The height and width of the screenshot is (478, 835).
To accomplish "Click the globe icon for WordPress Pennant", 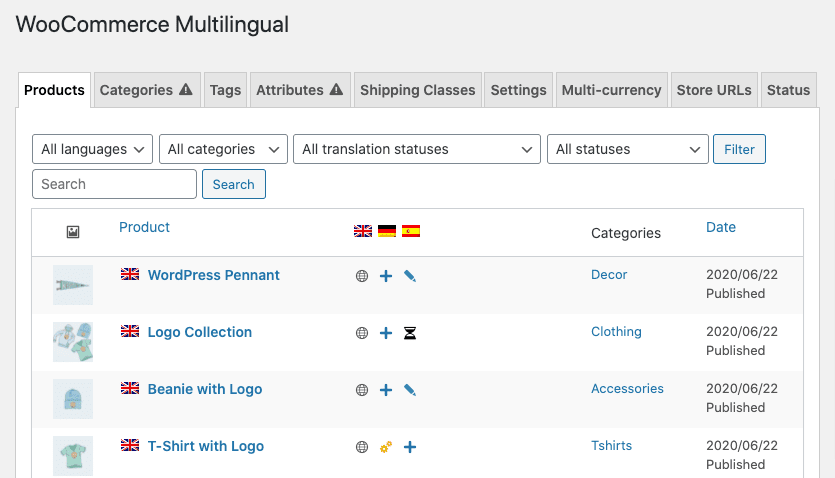I will 362,276.
